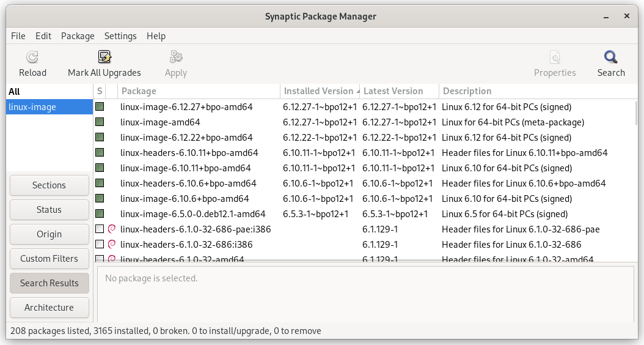The width and height of the screenshot is (644, 345).
Task: Click installed version 6.5.3-1~bpo12+1
Action: (x=315, y=214)
